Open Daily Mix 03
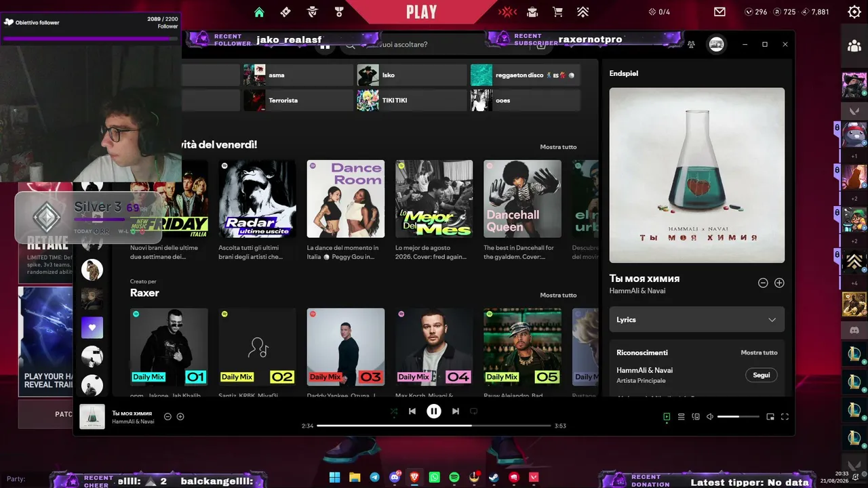Viewport: 868px width, 488px height. click(x=346, y=347)
